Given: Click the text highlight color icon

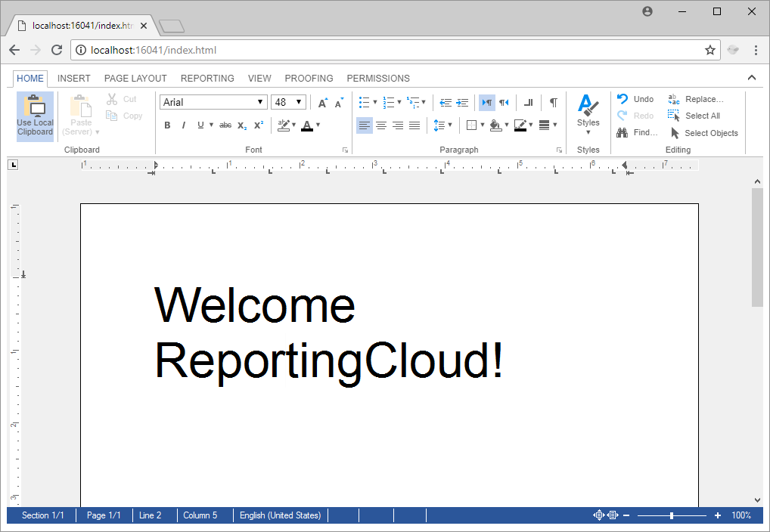Looking at the screenshot, I should click(284, 125).
